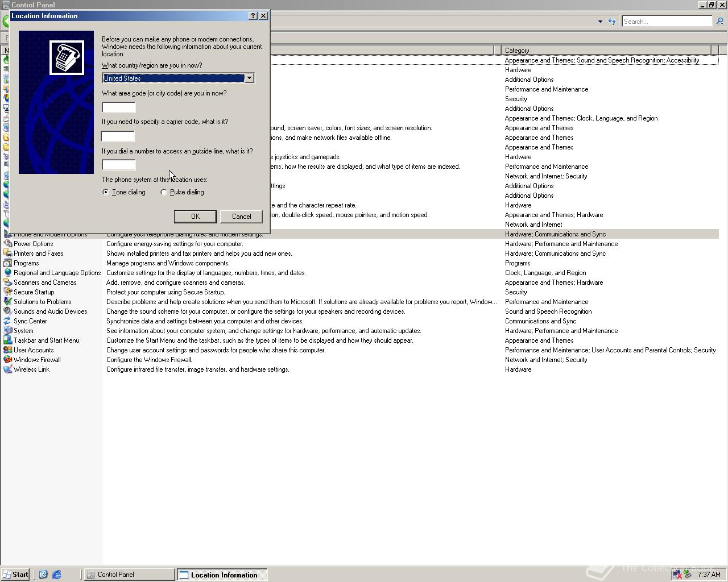Click 'Configure the Windows Firewall.' description
The width and height of the screenshot is (728, 582).
(x=149, y=360)
